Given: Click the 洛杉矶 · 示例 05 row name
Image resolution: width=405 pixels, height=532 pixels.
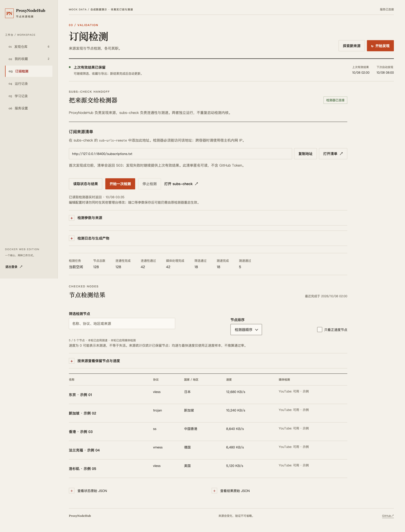Looking at the screenshot, I should coord(83,469).
